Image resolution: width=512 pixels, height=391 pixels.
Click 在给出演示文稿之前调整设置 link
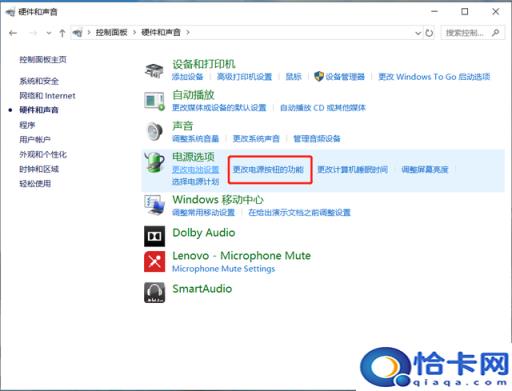(299, 212)
